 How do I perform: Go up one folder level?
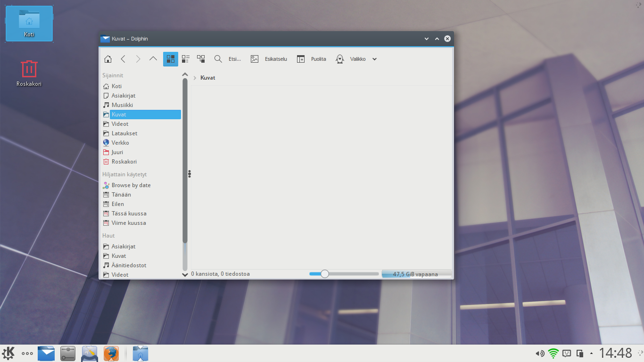click(x=153, y=59)
